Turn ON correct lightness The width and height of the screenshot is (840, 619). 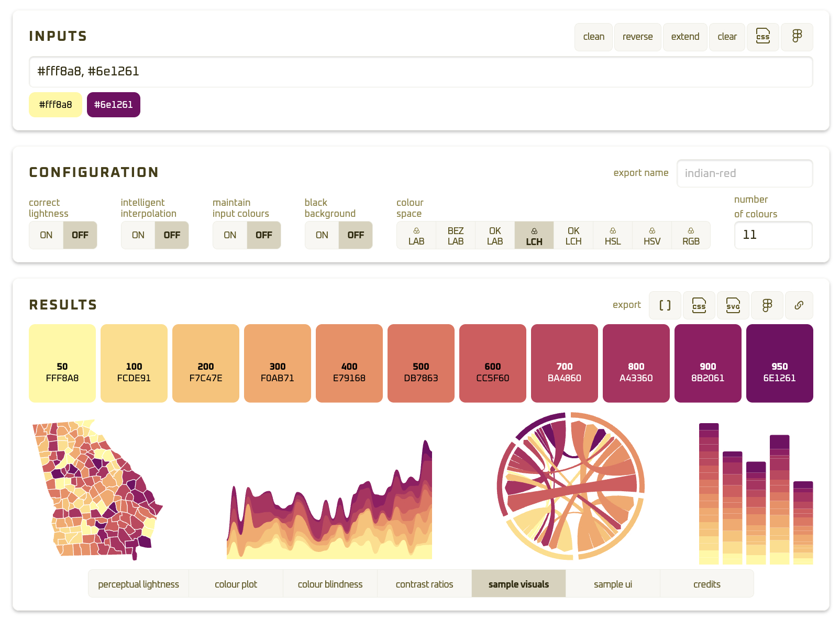coord(46,236)
